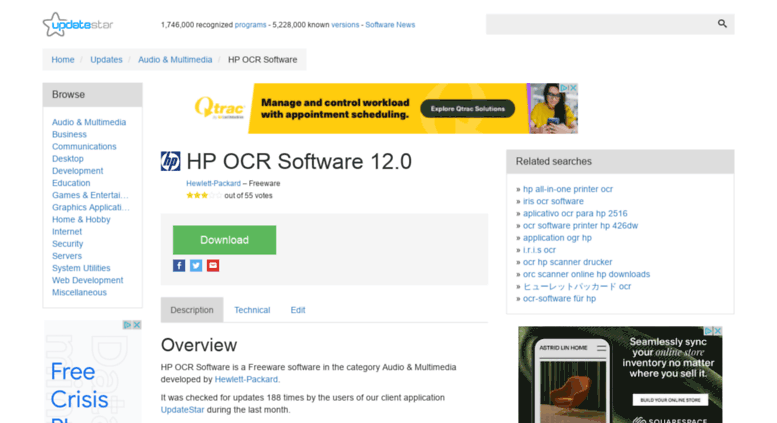Image resolution: width=777 pixels, height=423 pixels.
Task: Open 'application ogr hp' search
Action: [x=557, y=238]
